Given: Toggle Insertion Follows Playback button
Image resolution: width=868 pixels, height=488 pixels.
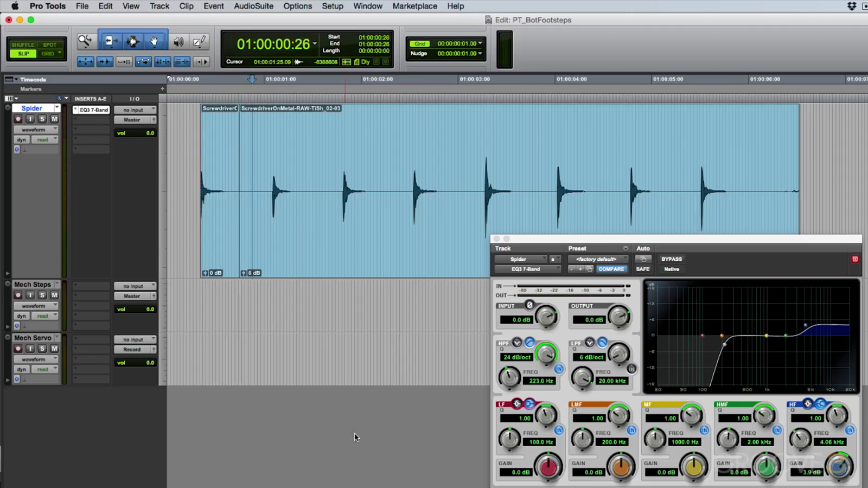Looking at the screenshot, I should (201, 62).
